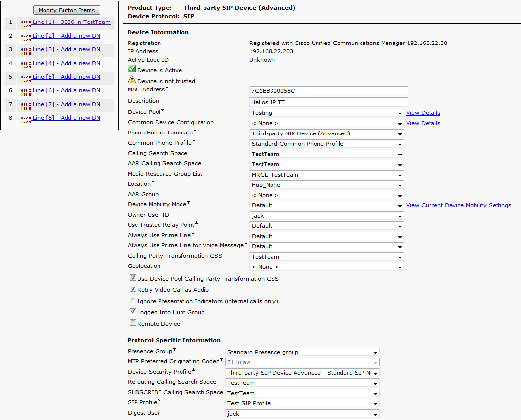521x420 pixels.
Task: Click the line icon next to Line [5]
Action: click(x=26, y=78)
